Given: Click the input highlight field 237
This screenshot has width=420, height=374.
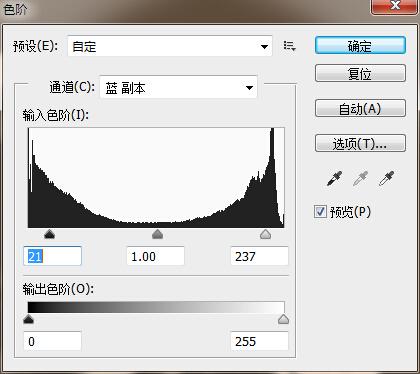Looking at the screenshot, I should (x=259, y=256).
